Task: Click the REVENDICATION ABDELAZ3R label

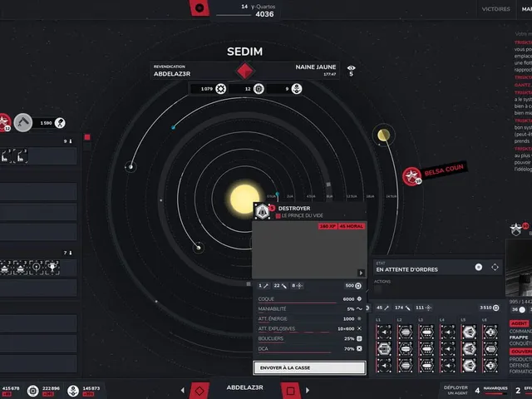Action: (x=172, y=71)
